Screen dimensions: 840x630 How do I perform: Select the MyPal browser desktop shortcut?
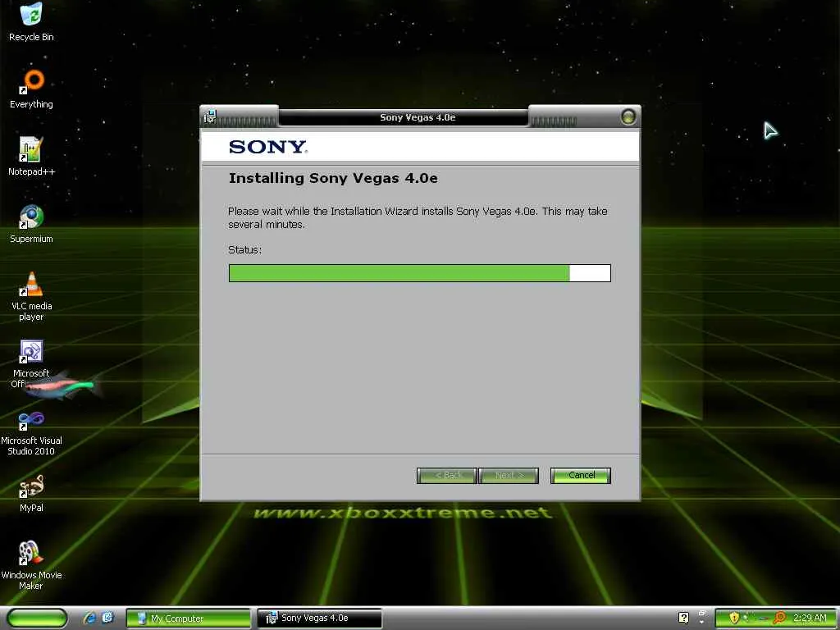coord(31,493)
